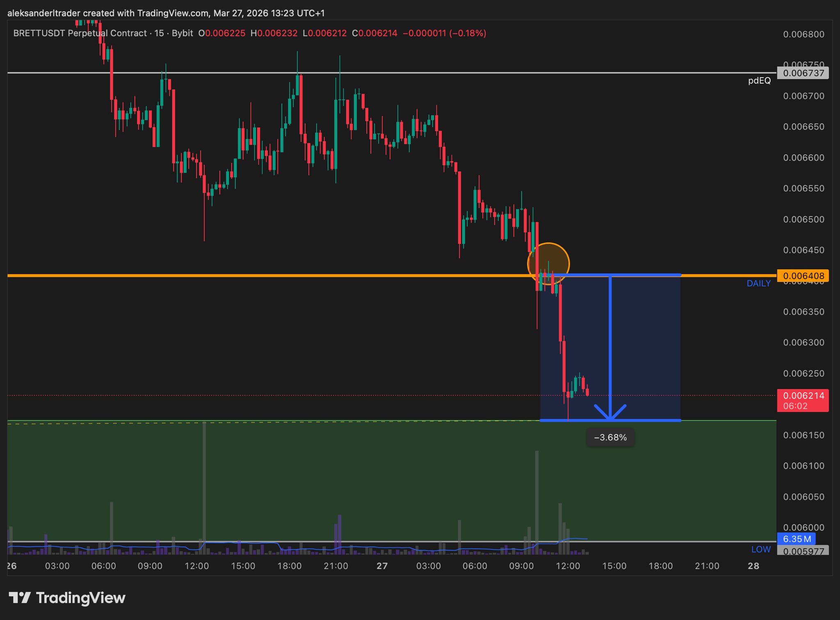Click the blue downward measurement arrow
Screen dimensions: 840x620
610,349
